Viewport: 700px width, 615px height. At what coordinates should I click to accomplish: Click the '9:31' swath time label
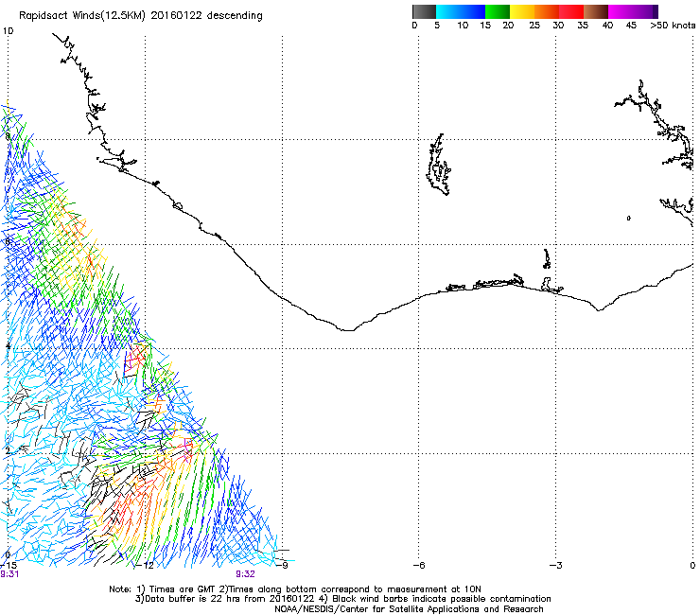(x=9, y=574)
